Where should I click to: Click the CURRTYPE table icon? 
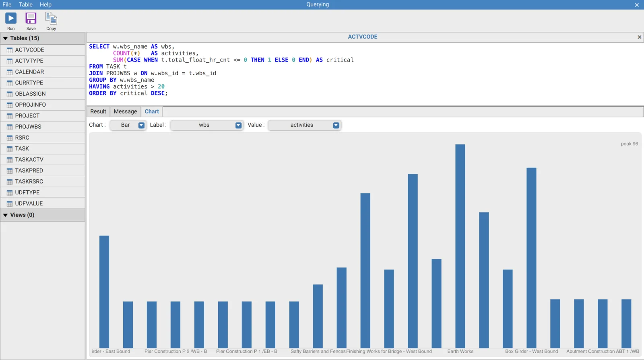(10, 83)
